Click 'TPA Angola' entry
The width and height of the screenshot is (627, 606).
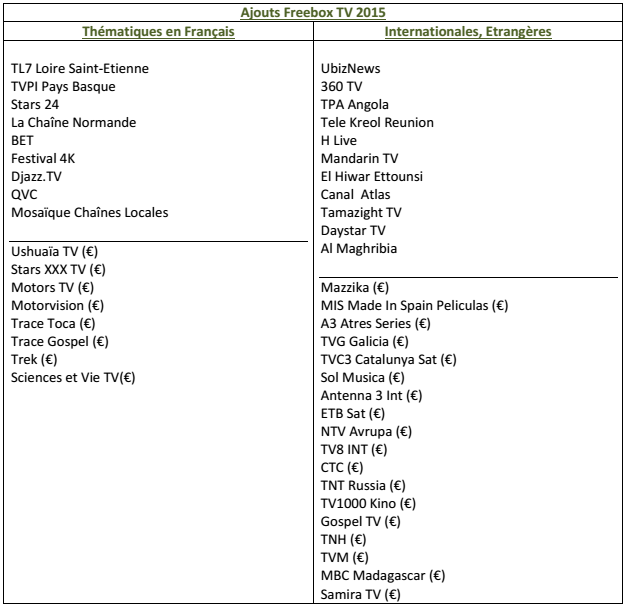pyautogui.click(x=355, y=105)
